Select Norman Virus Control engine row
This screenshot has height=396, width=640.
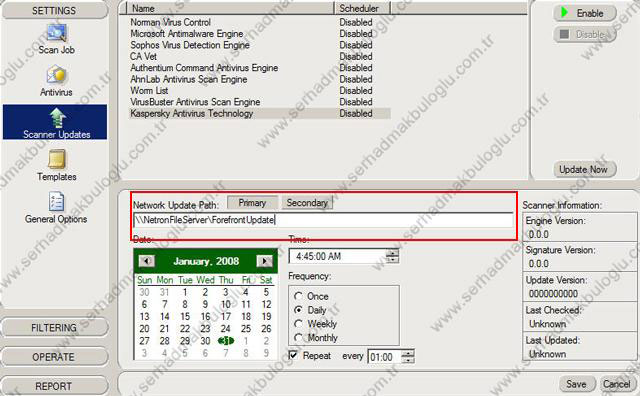pos(260,22)
